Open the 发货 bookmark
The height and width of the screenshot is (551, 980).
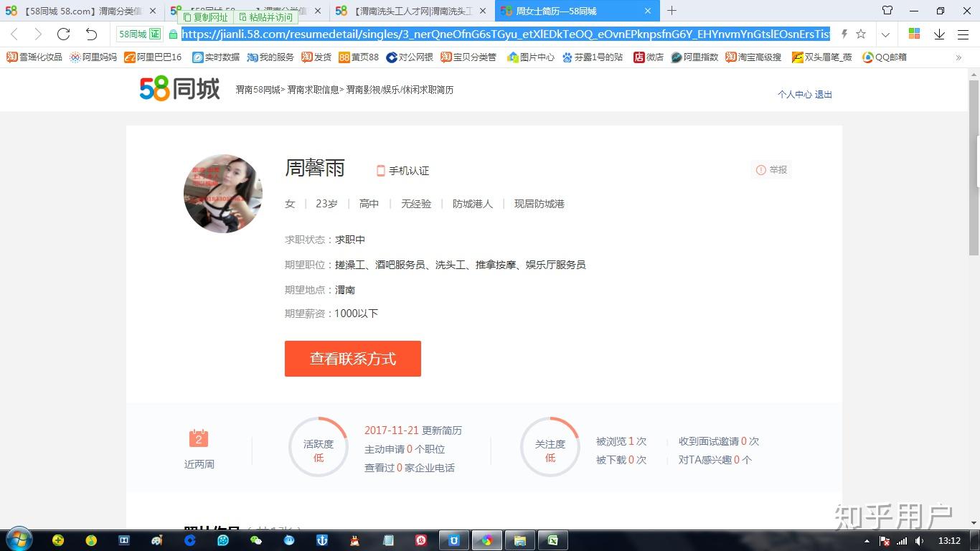point(316,57)
